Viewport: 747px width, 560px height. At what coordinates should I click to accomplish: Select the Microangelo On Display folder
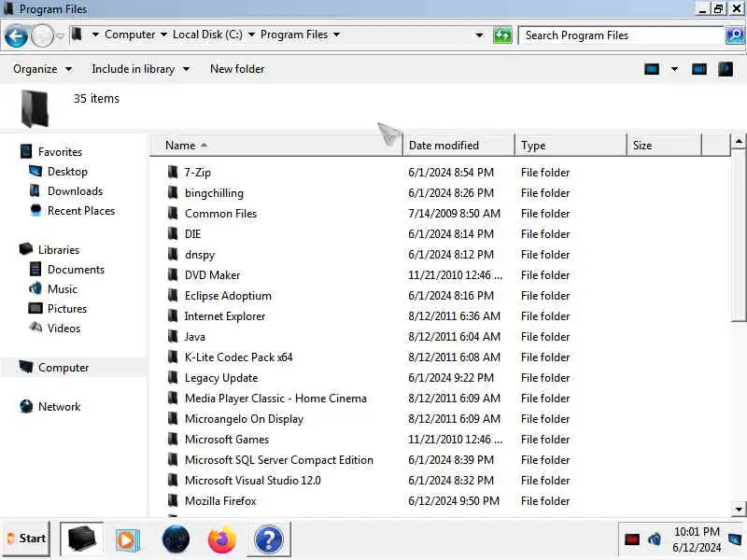244,418
